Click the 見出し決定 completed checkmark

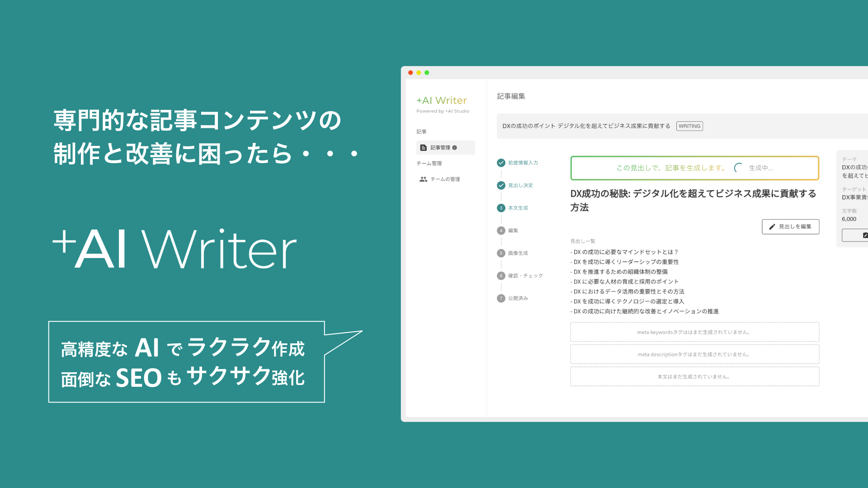click(x=501, y=186)
